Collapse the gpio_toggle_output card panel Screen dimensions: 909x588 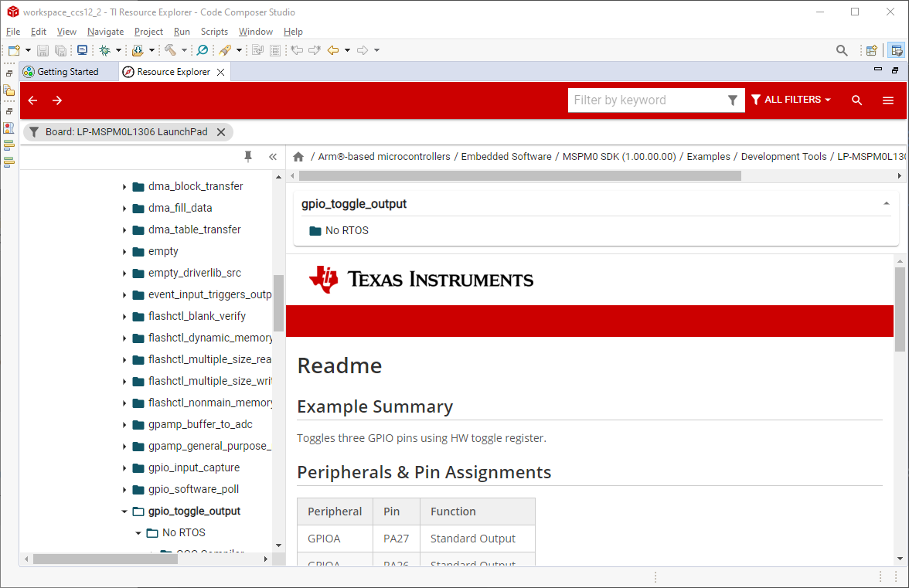click(x=886, y=204)
